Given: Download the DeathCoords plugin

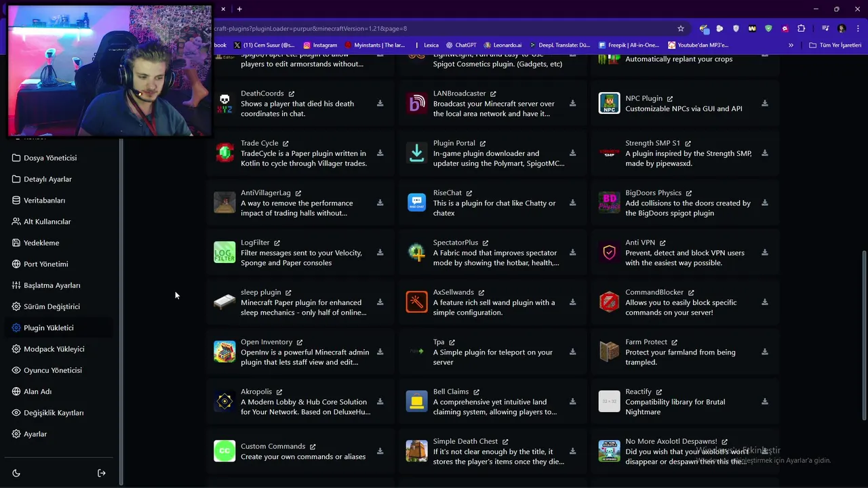Looking at the screenshot, I should tap(380, 104).
